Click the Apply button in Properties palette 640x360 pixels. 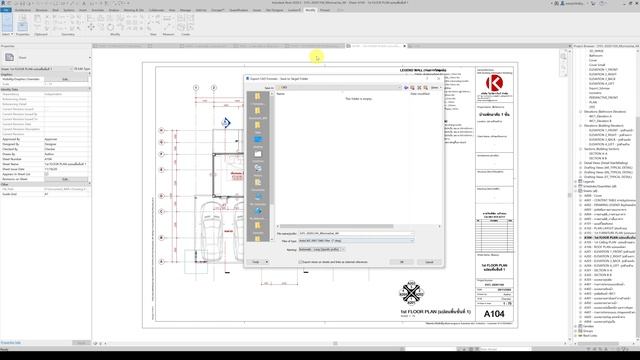(81, 343)
